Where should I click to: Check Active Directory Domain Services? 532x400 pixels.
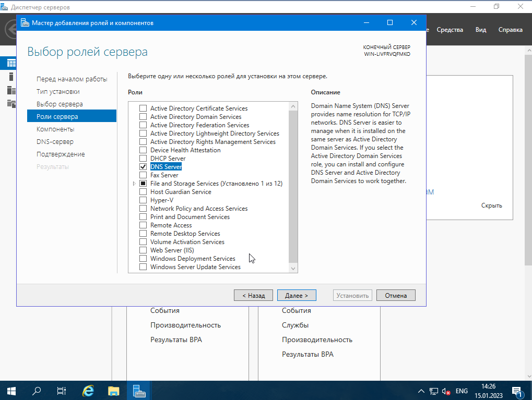pos(143,117)
